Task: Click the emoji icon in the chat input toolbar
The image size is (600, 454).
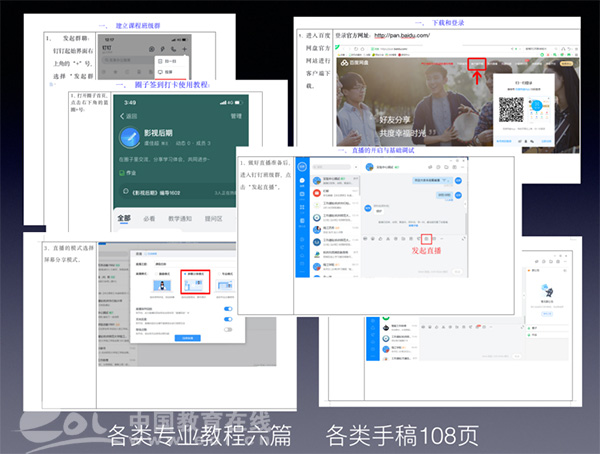Action: pyautogui.click(x=373, y=238)
